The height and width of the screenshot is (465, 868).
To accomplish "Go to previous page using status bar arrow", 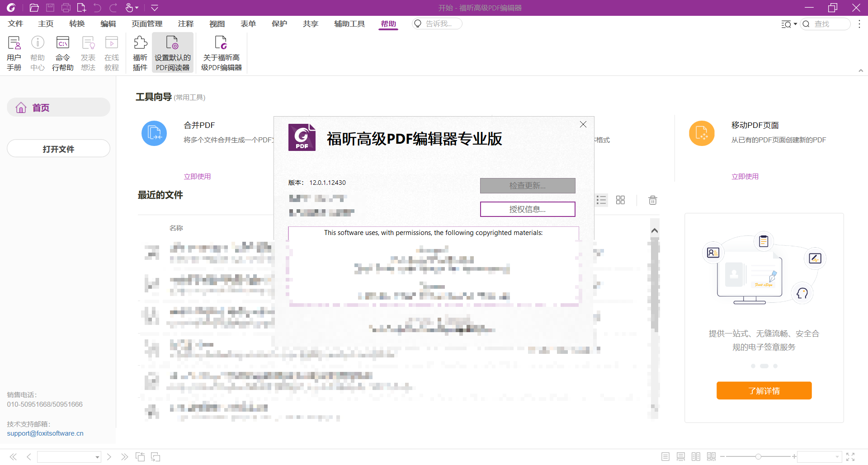I will click(29, 457).
